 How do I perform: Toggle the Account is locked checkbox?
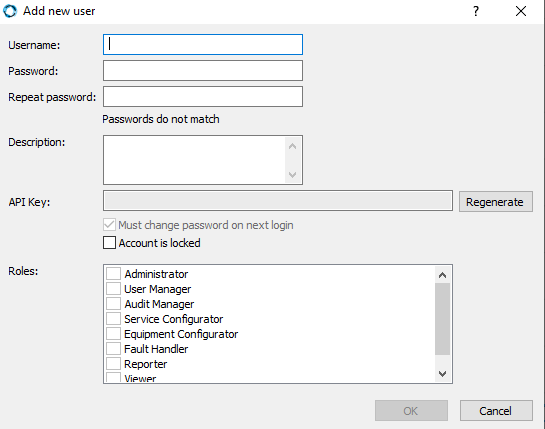[109, 243]
